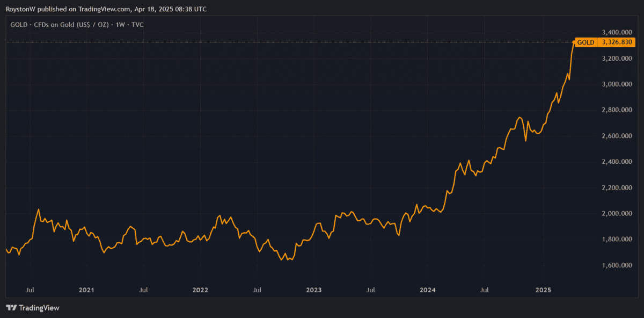Select the 2021 time axis label

86,290
